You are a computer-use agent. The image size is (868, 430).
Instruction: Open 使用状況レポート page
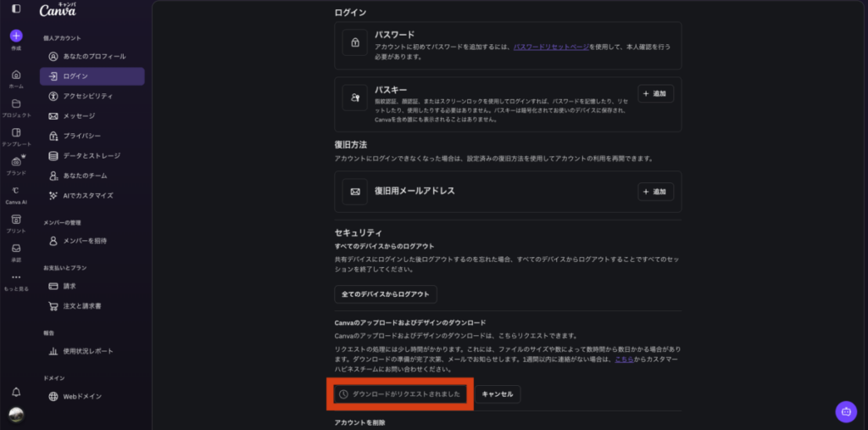(92, 351)
